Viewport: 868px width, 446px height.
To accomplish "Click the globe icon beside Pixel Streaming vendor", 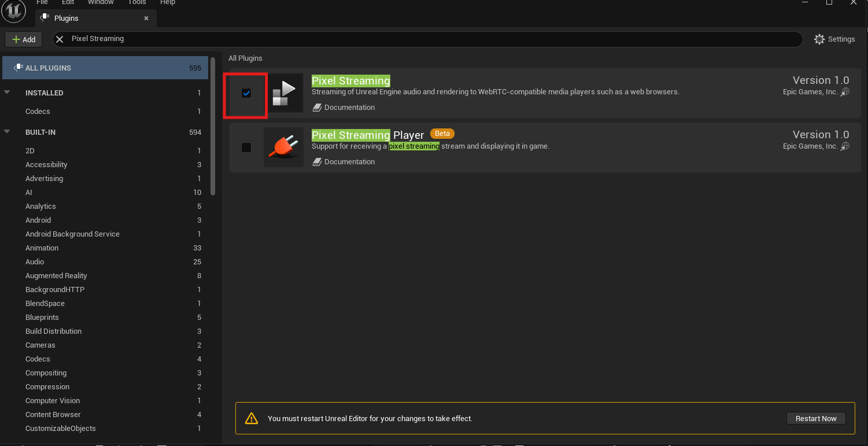I will click(845, 92).
